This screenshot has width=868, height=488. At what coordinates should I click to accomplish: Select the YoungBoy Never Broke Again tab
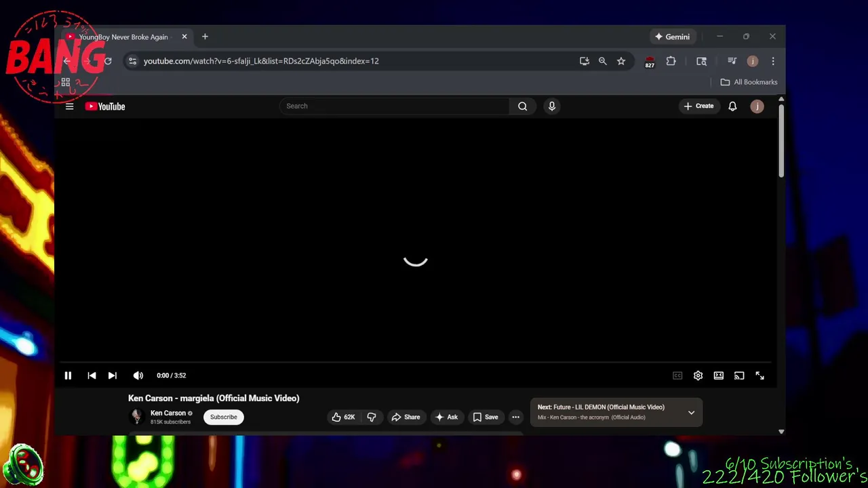pyautogui.click(x=123, y=37)
